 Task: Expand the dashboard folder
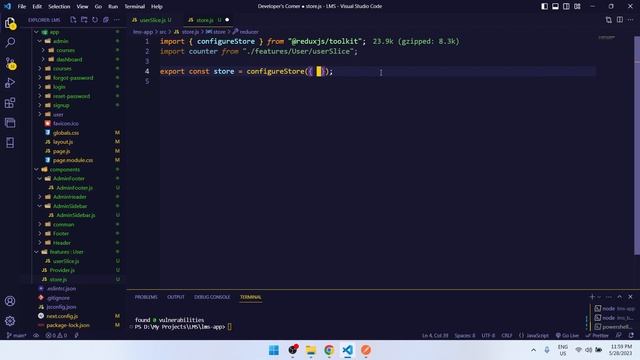43,59
